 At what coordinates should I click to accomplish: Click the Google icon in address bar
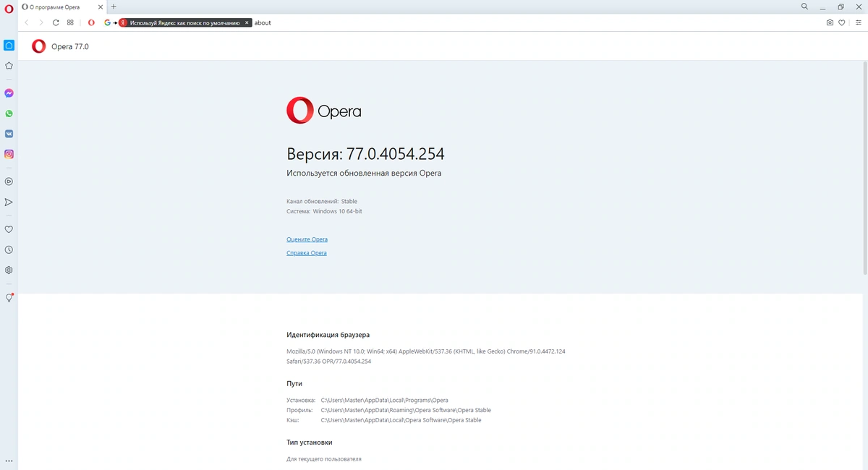click(108, 22)
